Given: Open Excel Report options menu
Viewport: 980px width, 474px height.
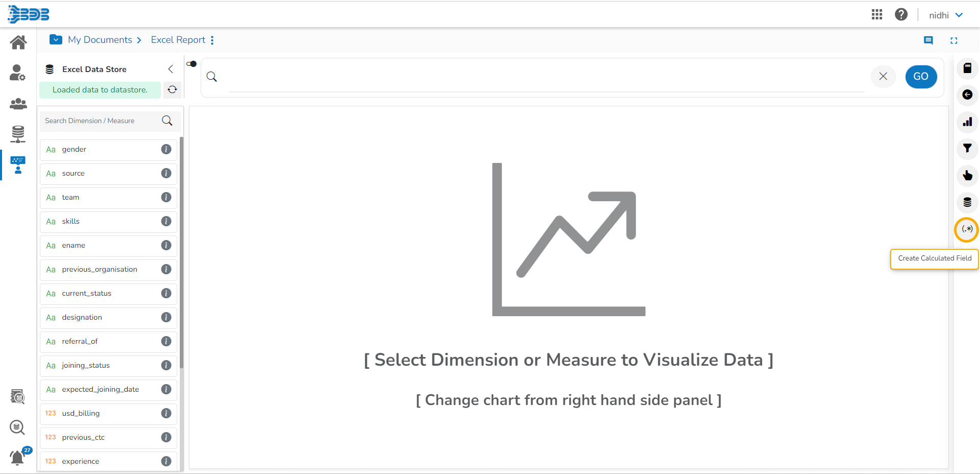Looking at the screenshot, I should [212, 40].
